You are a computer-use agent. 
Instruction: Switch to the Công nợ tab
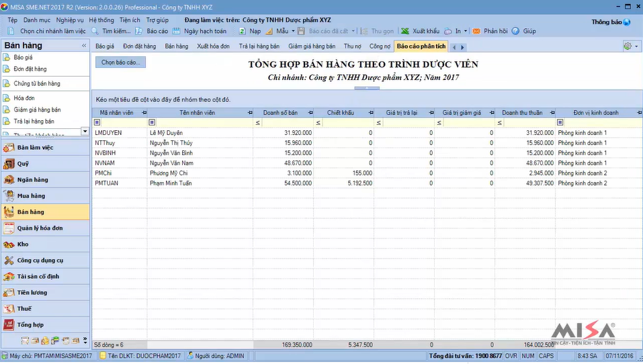pos(380,46)
